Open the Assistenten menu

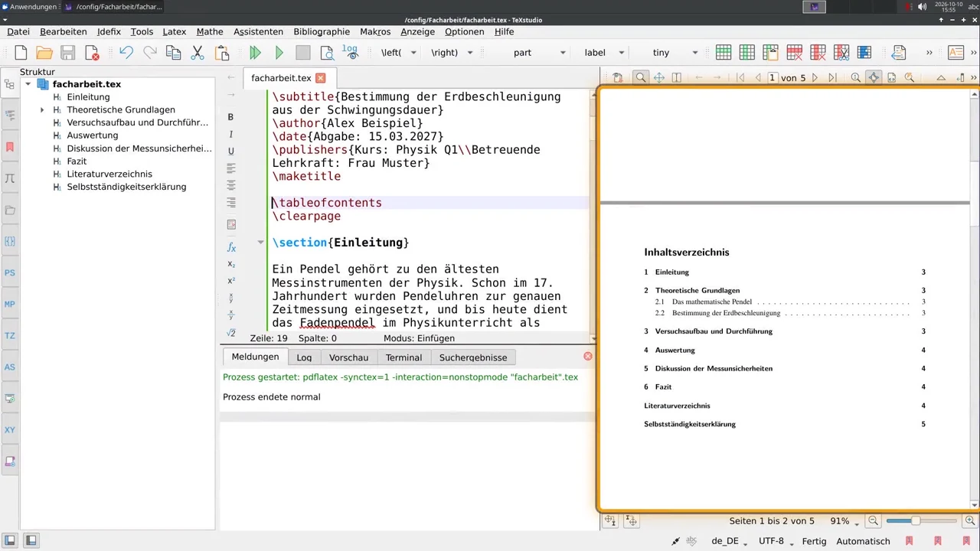click(x=258, y=31)
